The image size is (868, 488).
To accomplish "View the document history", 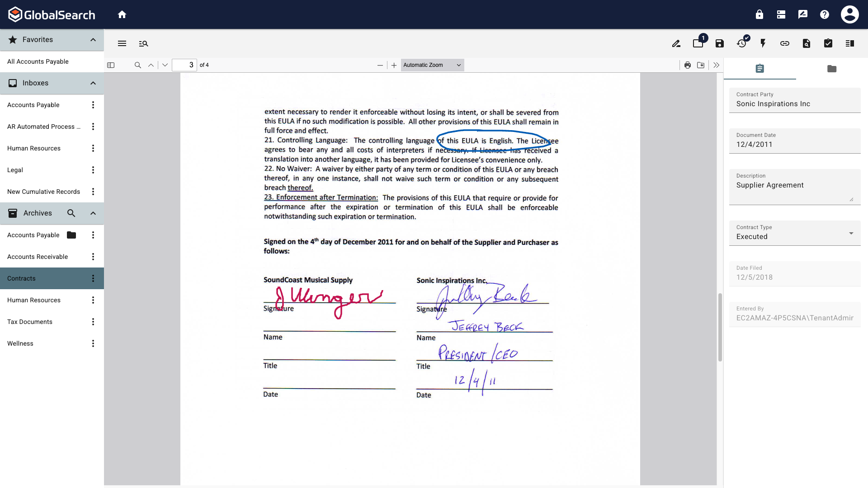I will 741,43.
